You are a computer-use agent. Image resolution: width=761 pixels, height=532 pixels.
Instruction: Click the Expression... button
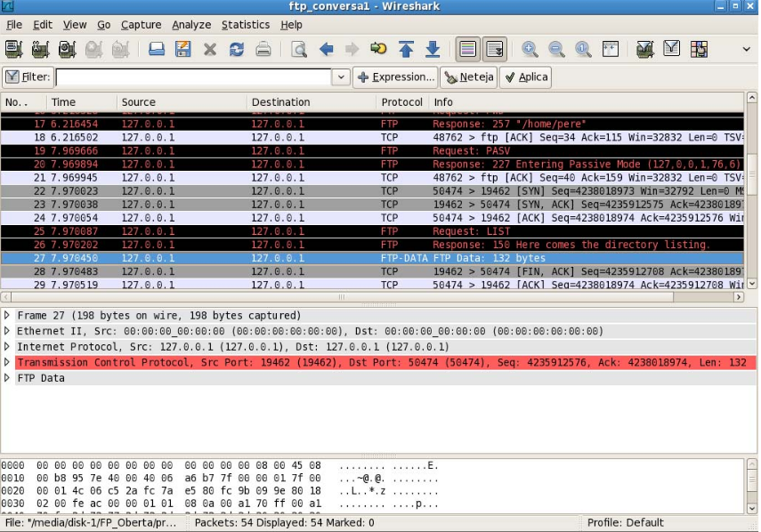[x=396, y=77]
